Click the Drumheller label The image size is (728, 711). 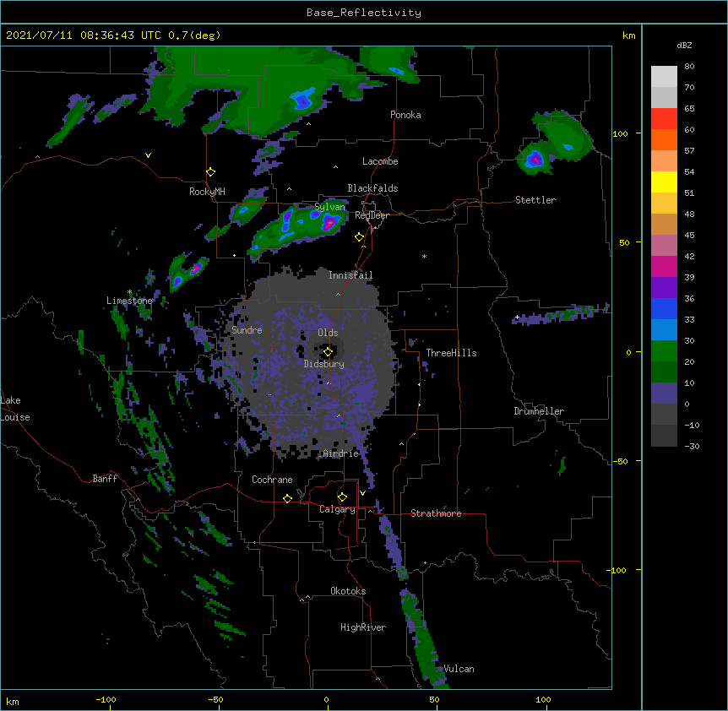point(539,411)
